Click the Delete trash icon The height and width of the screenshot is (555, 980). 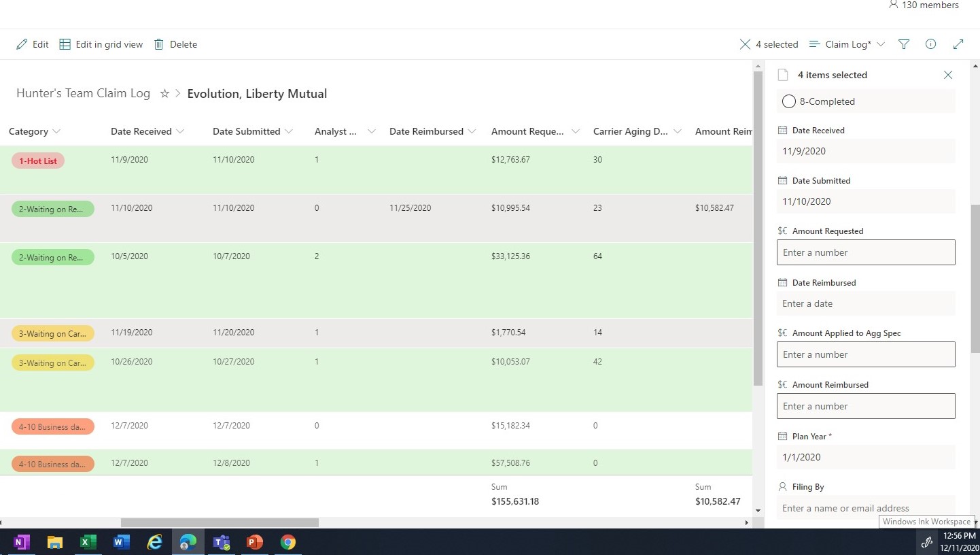[159, 44]
